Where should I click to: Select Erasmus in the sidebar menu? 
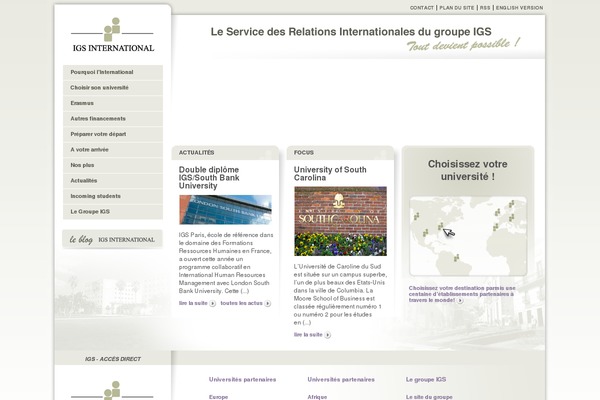(113, 103)
